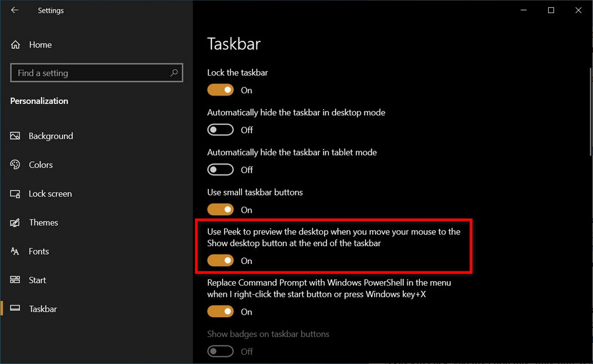Select Taskbar in the sidebar
This screenshot has width=593, height=364.
pos(43,309)
